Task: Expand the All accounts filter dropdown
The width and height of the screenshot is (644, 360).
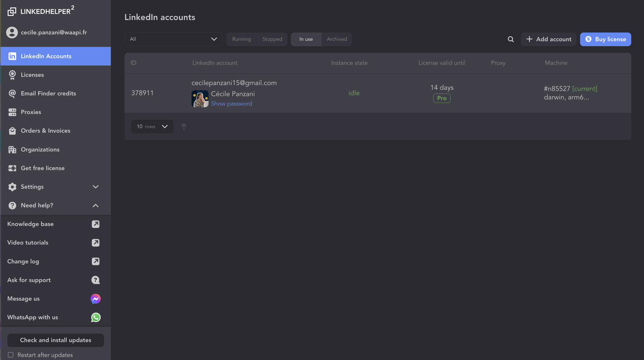Action: (173, 39)
